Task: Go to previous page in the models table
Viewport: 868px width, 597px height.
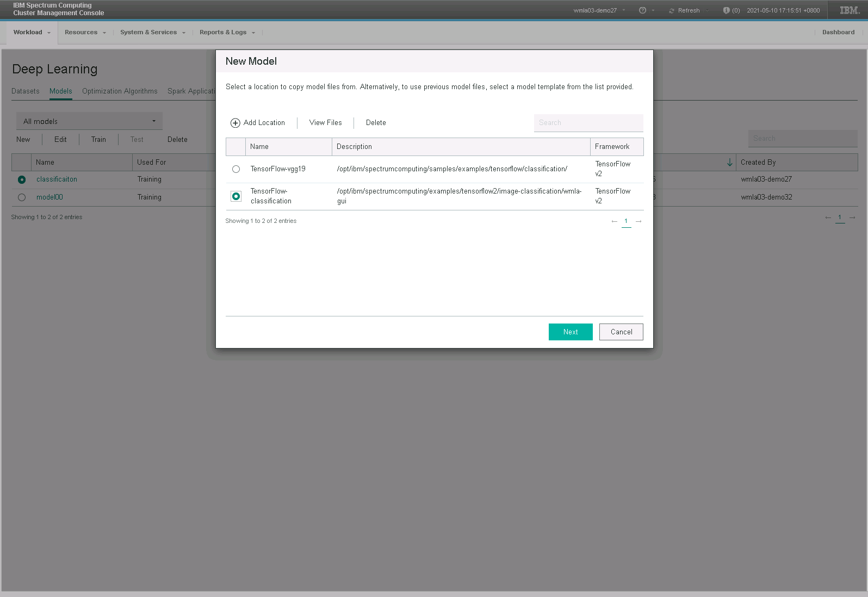Action: click(x=828, y=217)
